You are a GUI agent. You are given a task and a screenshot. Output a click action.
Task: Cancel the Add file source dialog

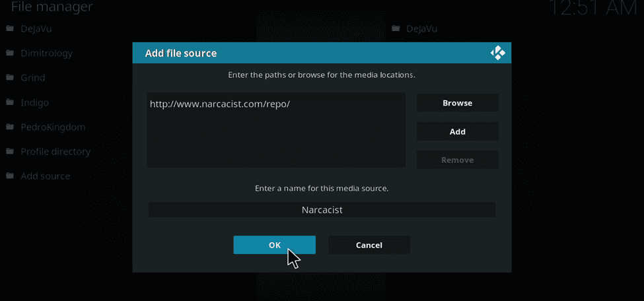(369, 245)
